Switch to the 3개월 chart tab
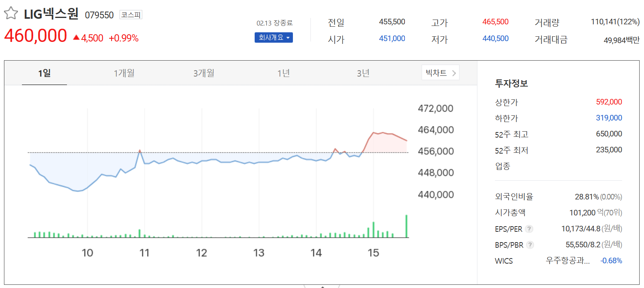This screenshot has width=644, height=288. (x=204, y=73)
